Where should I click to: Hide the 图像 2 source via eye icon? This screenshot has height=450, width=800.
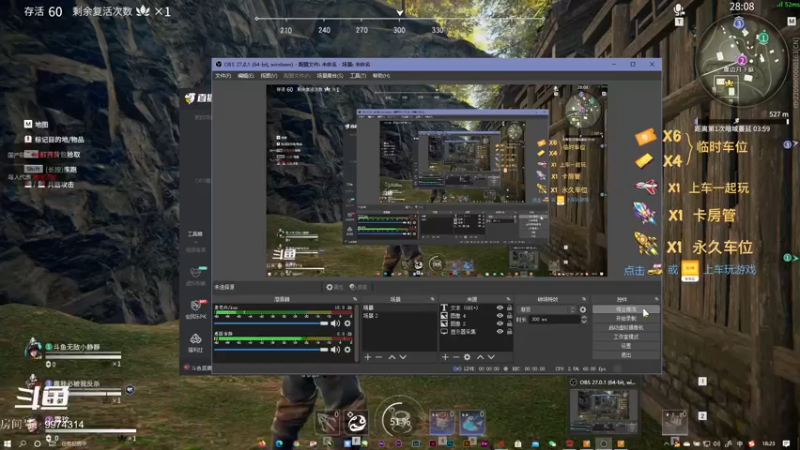pyautogui.click(x=500, y=323)
